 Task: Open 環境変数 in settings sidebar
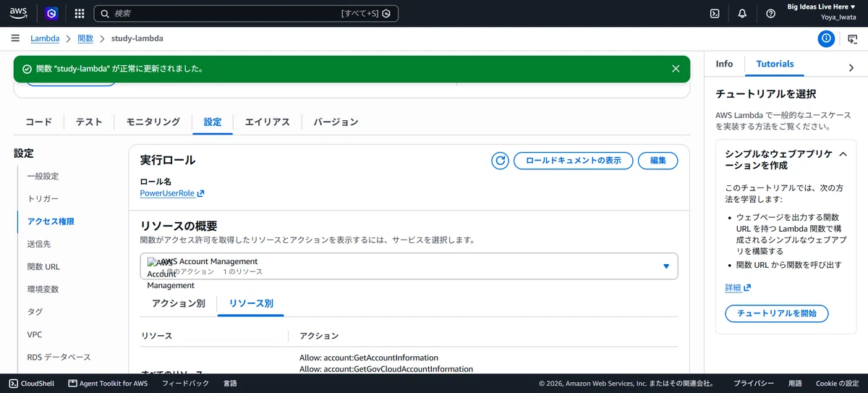pos(43,289)
